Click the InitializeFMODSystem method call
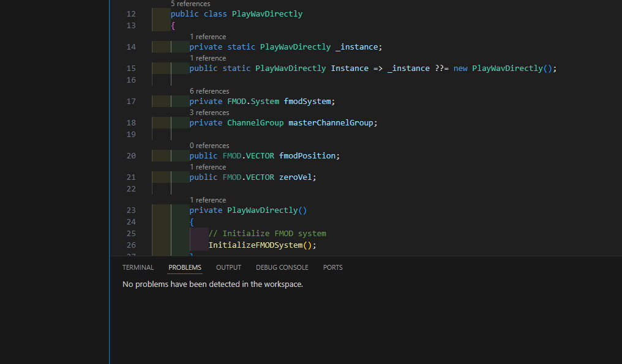The width and height of the screenshot is (622, 364). (x=256, y=245)
